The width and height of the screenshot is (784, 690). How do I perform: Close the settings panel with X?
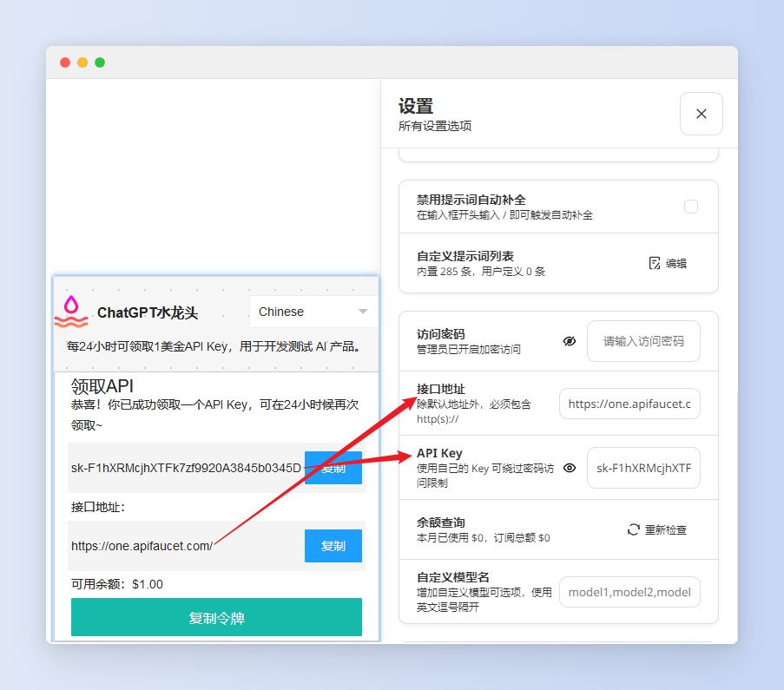point(701,114)
